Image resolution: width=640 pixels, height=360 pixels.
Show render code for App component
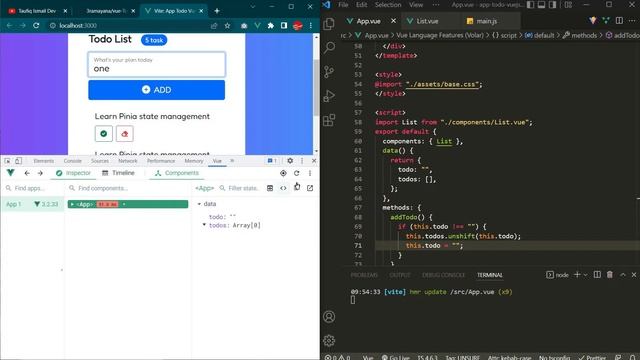283,188
